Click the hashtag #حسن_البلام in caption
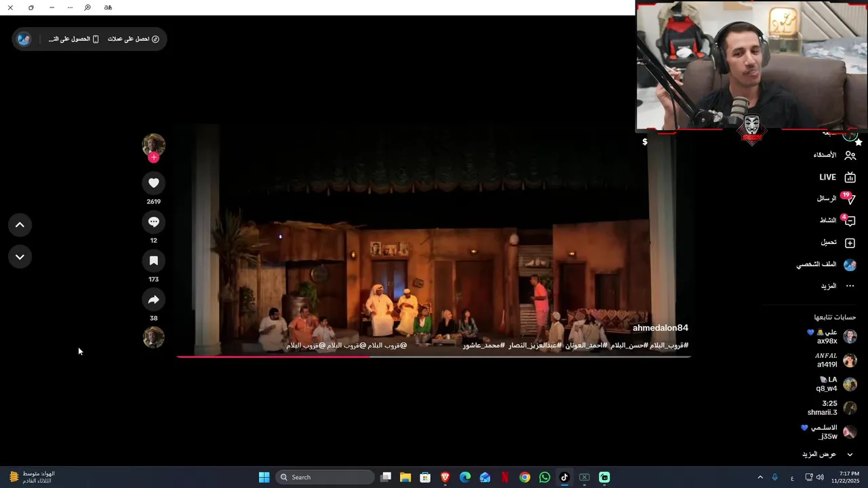Image resolution: width=868 pixels, height=488 pixels. (x=629, y=346)
